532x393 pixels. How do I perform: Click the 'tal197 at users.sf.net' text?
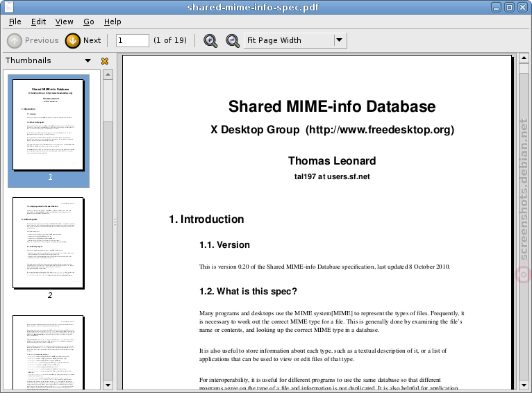pyautogui.click(x=332, y=176)
